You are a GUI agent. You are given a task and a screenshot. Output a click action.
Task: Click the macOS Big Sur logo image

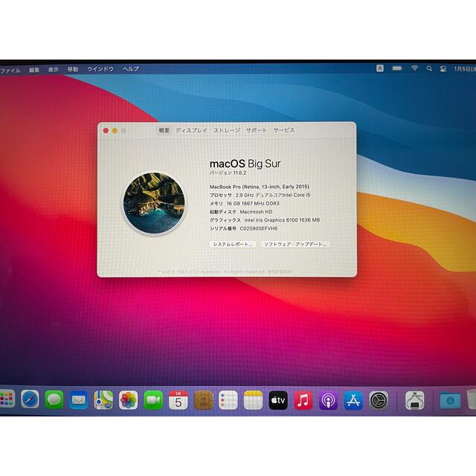point(154,203)
